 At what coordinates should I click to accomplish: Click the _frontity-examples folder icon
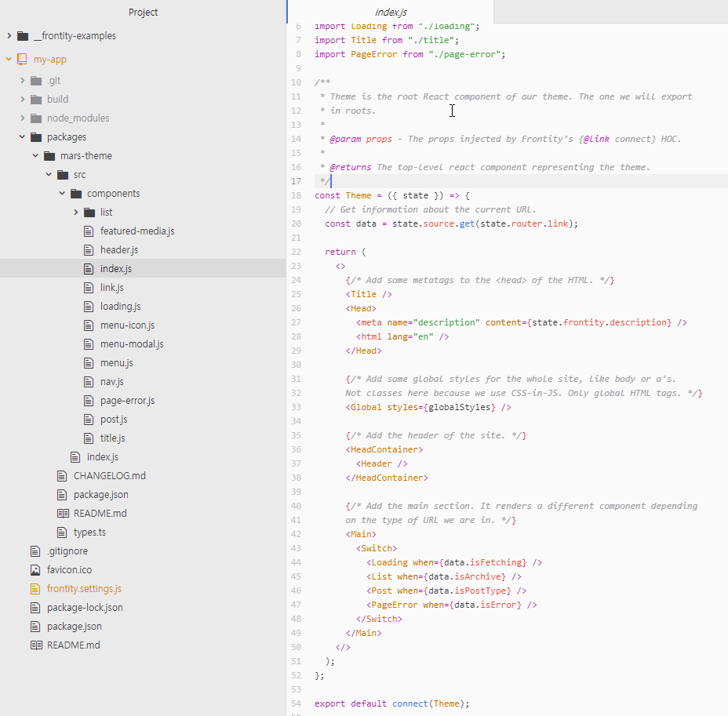[x=23, y=36]
